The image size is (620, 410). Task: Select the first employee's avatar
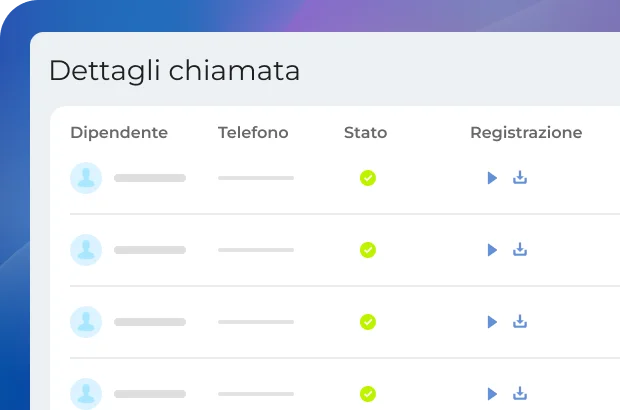point(86,178)
